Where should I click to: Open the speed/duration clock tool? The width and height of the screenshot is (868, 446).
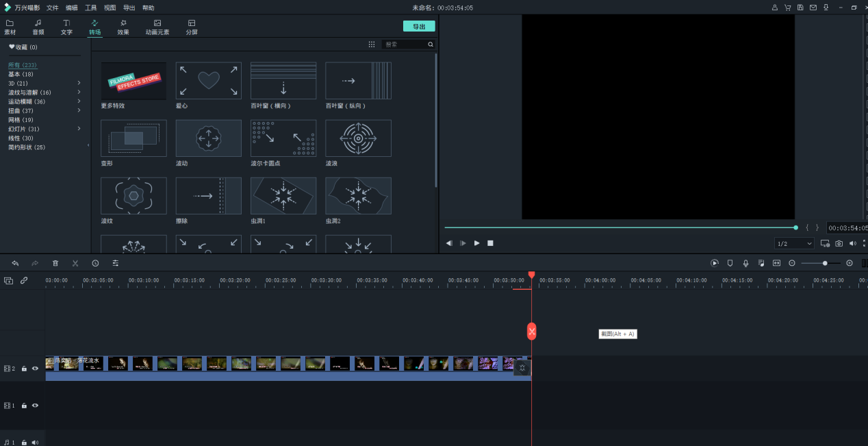tap(95, 263)
